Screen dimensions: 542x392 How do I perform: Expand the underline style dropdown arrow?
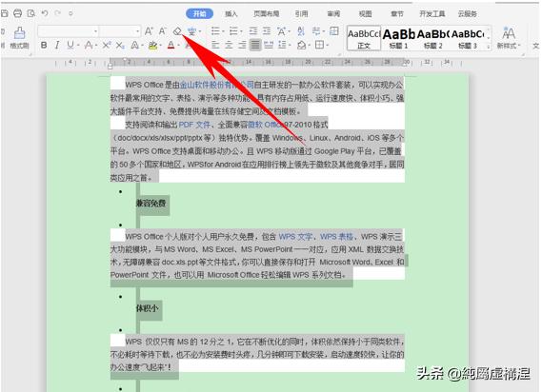(78, 46)
